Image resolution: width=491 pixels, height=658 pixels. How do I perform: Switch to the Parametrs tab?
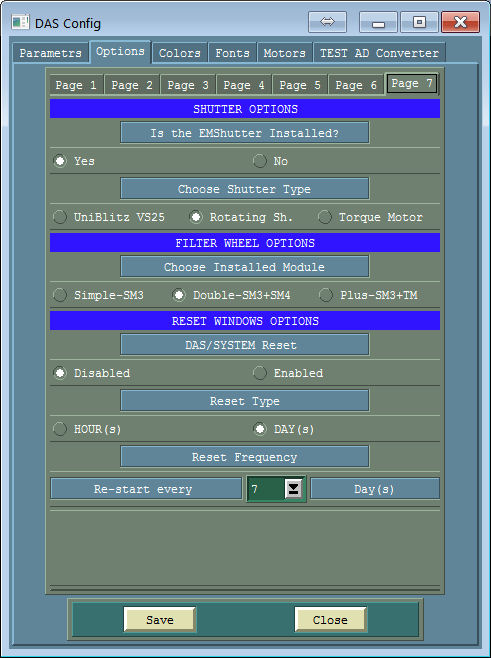(51, 53)
